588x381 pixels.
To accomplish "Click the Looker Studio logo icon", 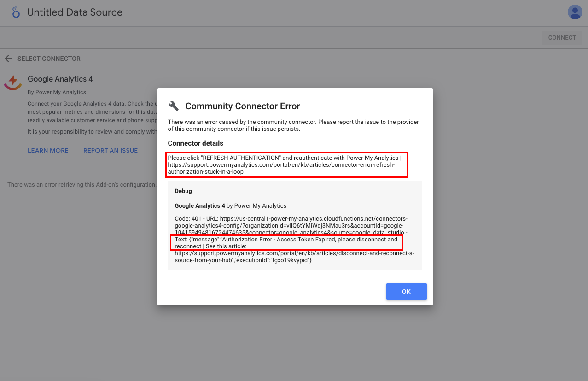I will pyautogui.click(x=16, y=12).
